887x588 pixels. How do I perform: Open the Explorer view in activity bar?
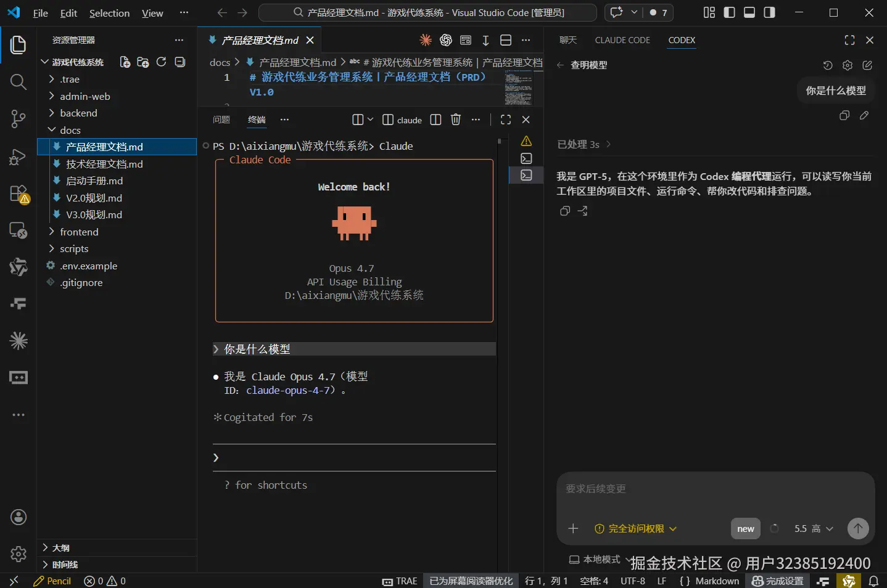[x=19, y=45]
